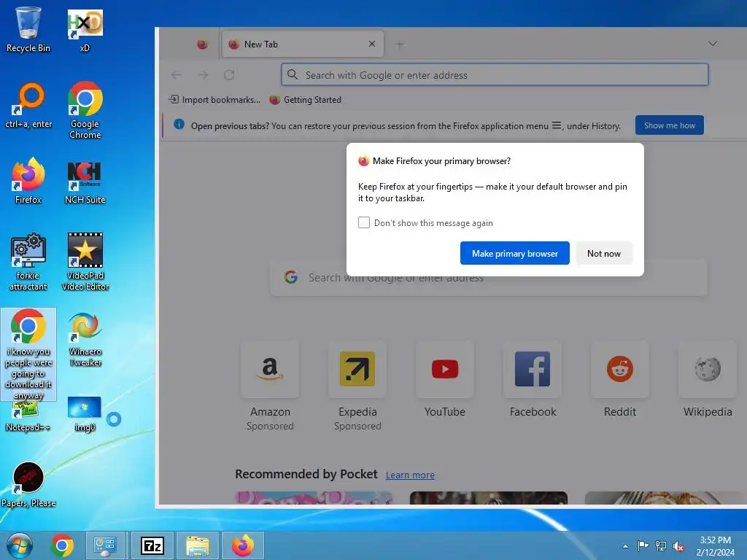The image size is (747, 560).
Task: Switch to the New Tab tab
Action: tap(303, 44)
